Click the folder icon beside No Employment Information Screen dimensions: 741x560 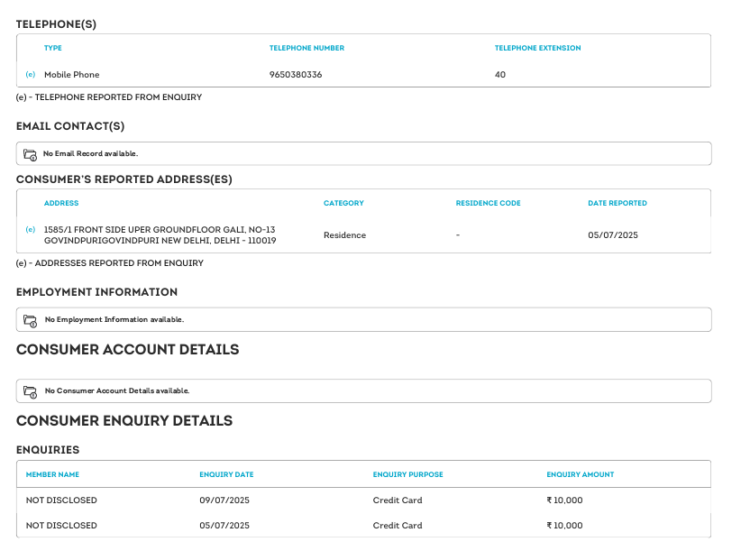30,320
